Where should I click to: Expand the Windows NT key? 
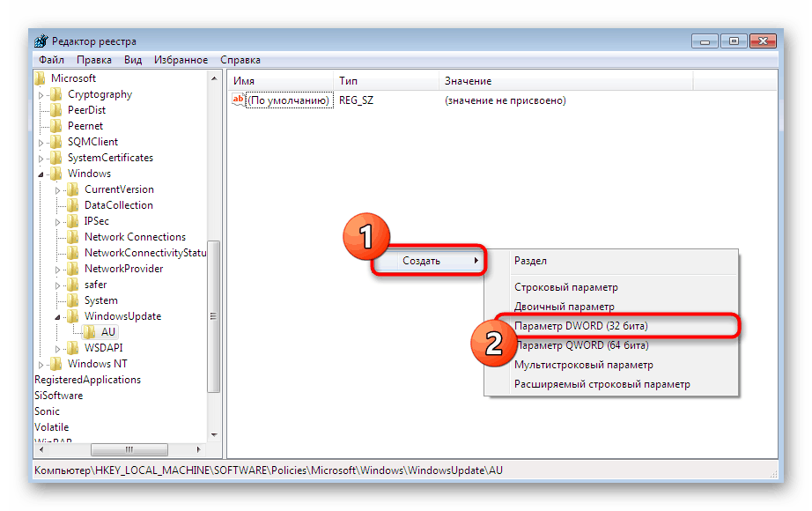click(x=41, y=365)
